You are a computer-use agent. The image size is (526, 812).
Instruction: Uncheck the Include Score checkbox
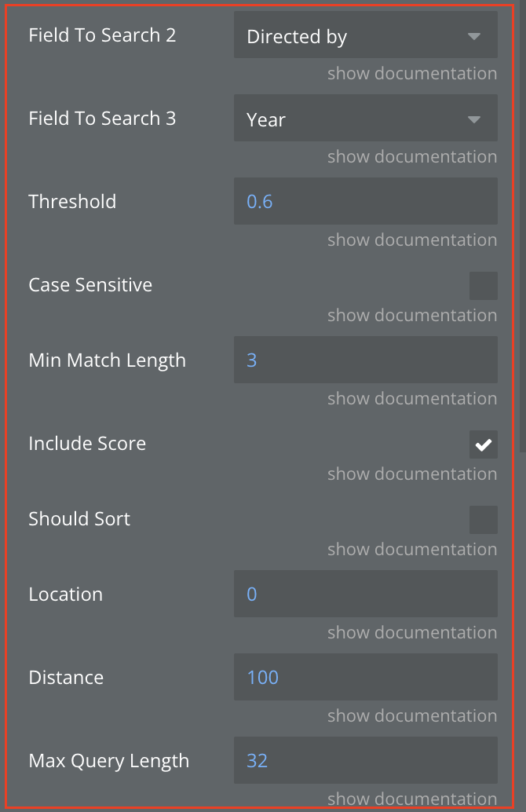(x=483, y=444)
